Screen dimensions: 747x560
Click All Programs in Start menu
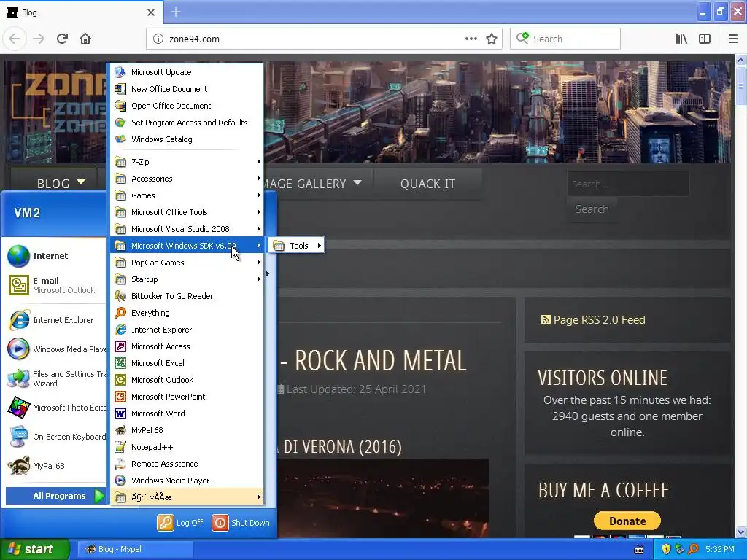click(55, 496)
